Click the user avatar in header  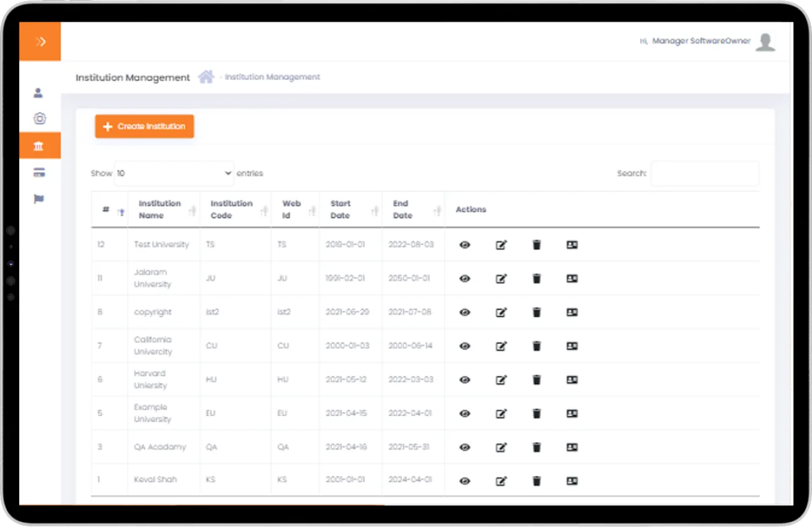pos(765,42)
